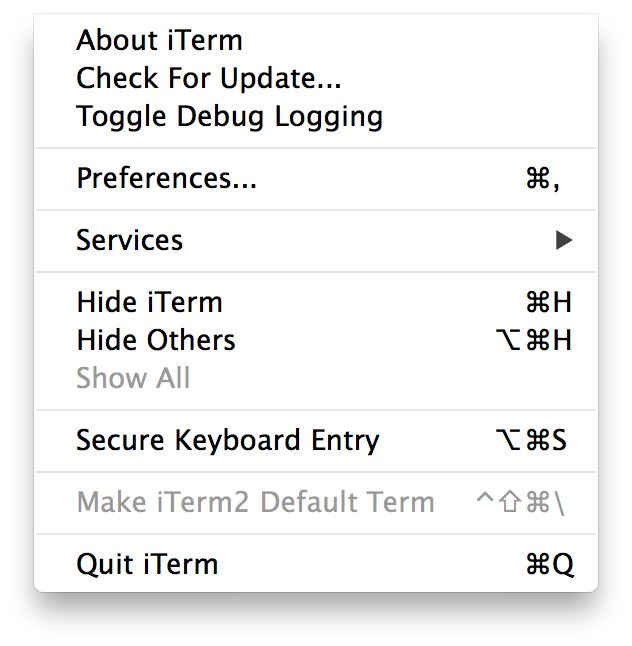632x646 pixels.
Task: Expand the Services submenu arrow
Action: pyautogui.click(x=564, y=240)
